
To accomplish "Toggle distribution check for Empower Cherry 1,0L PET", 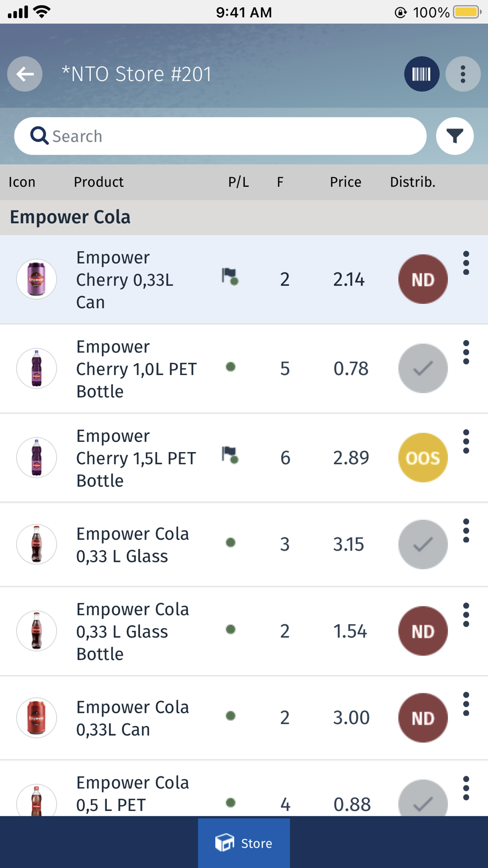I will tap(423, 369).
